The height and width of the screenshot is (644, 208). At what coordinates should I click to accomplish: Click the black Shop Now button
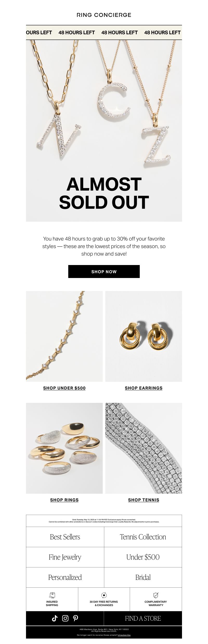104,272
